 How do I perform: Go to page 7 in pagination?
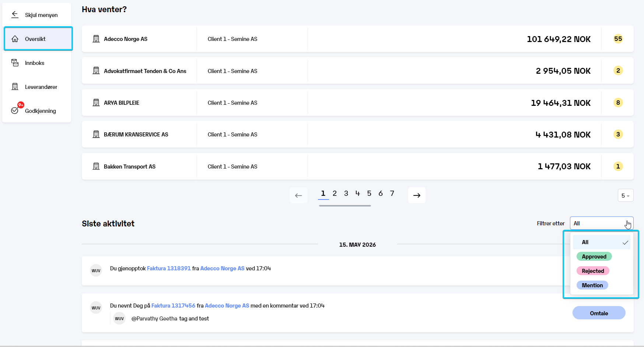tap(392, 193)
